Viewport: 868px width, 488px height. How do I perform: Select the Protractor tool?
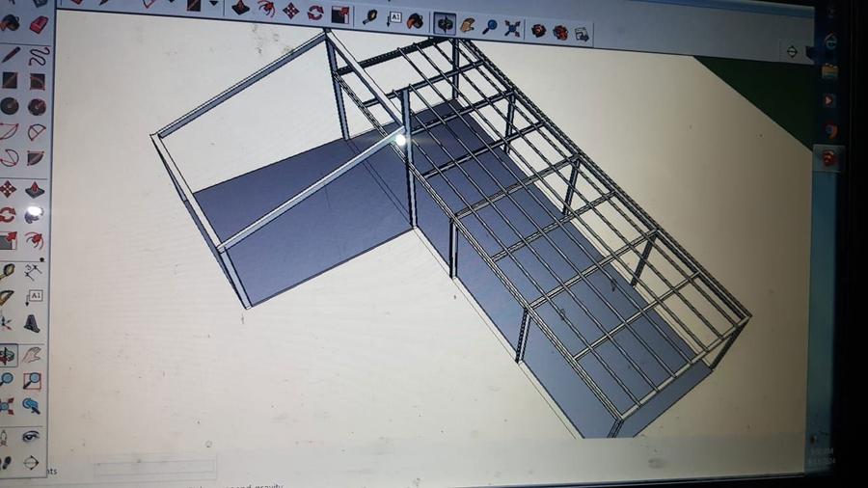(x=7, y=298)
